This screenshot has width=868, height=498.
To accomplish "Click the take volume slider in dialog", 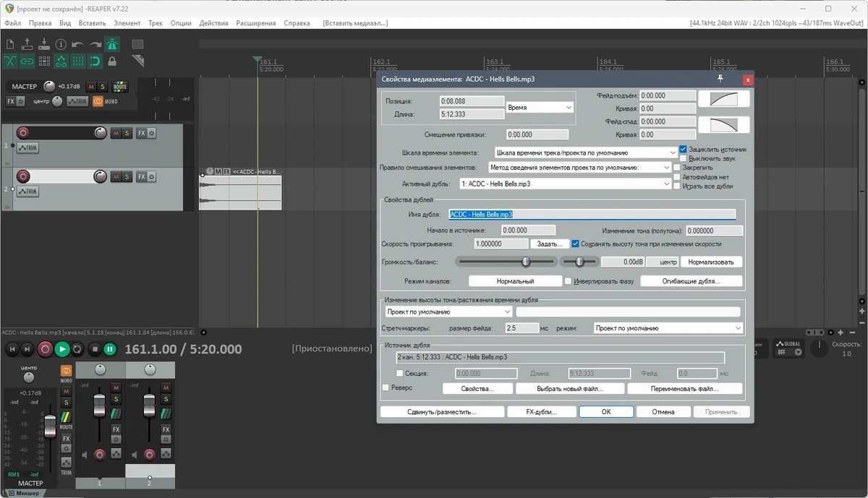I will [506, 262].
